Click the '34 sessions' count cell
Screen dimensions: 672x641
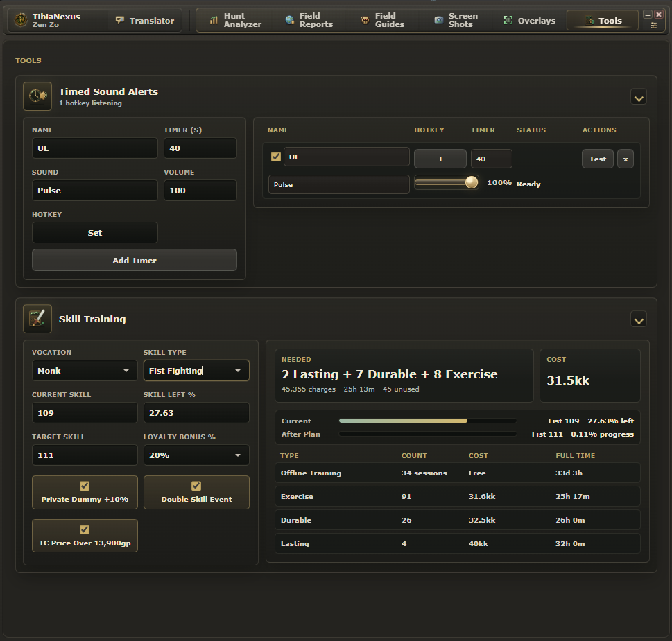click(x=424, y=473)
